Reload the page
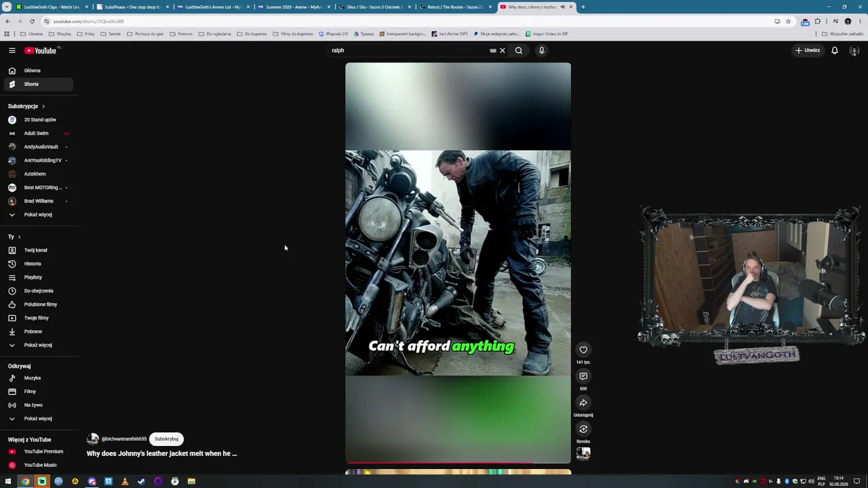868x488 pixels. tap(32, 22)
